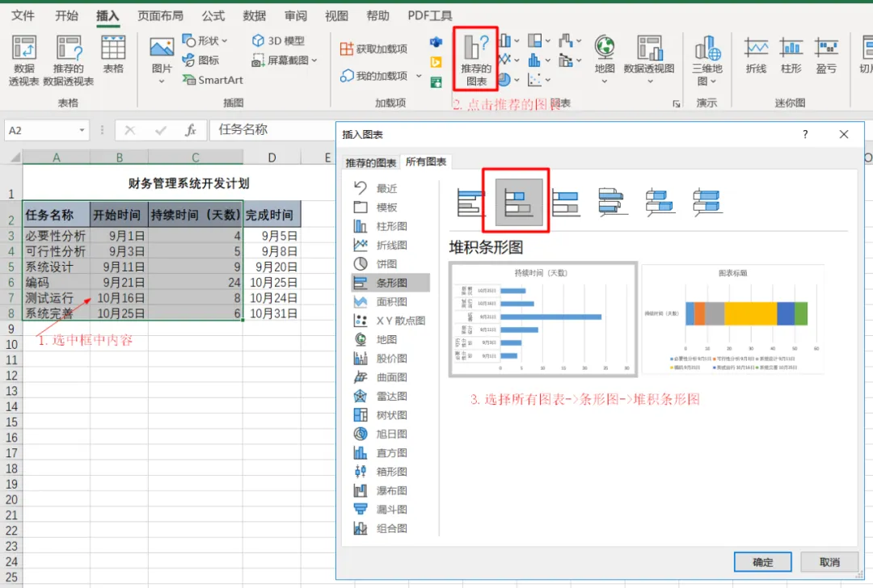Select column D header
The height and width of the screenshot is (588, 873).
pos(272,157)
